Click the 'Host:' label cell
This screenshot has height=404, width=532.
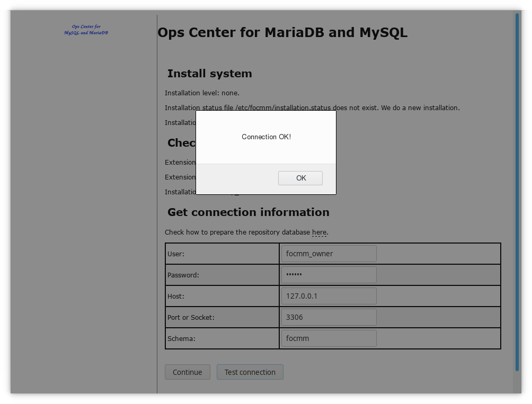point(222,296)
